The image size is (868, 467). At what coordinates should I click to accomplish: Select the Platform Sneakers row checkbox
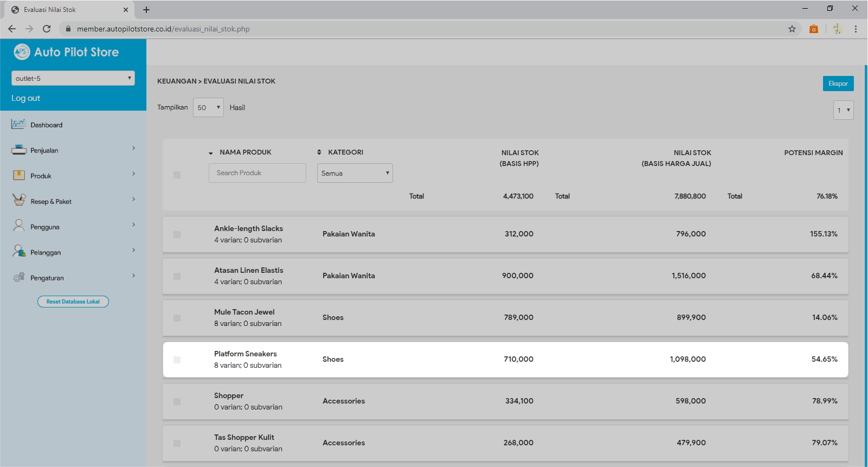pos(177,360)
